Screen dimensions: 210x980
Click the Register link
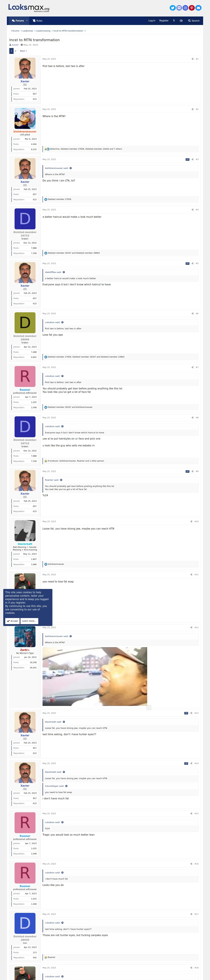pyautogui.click(x=164, y=21)
